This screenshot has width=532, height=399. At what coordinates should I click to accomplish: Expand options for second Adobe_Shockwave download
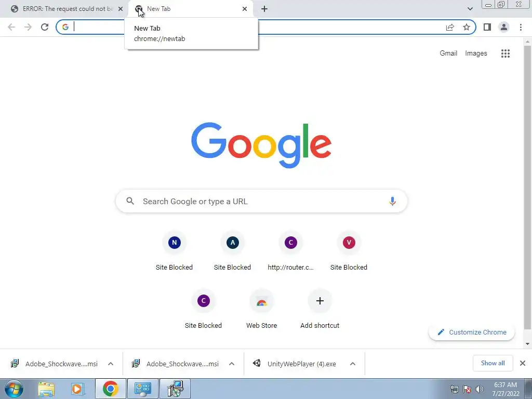(x=232, y=364)
